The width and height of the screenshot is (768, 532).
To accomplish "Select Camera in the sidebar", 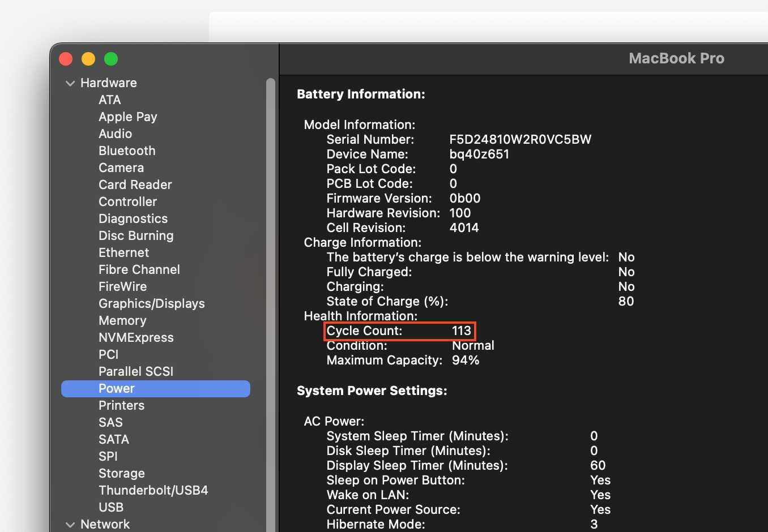I will pyautogui.click(x=121, y=168).
